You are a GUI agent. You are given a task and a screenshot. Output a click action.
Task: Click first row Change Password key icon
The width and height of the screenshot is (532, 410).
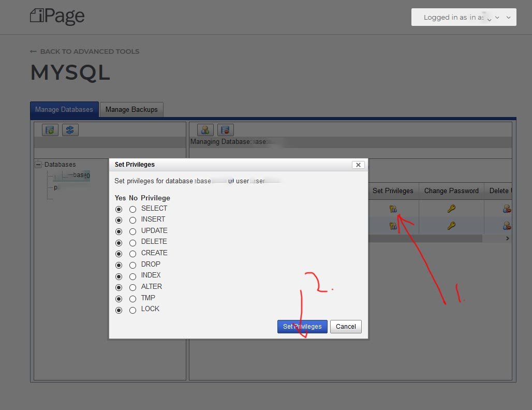(451, 209)
